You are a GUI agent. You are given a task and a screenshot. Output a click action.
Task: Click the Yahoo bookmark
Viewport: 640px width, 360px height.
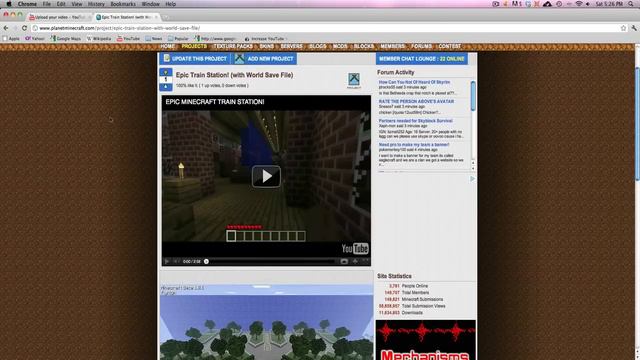[35, 39]
